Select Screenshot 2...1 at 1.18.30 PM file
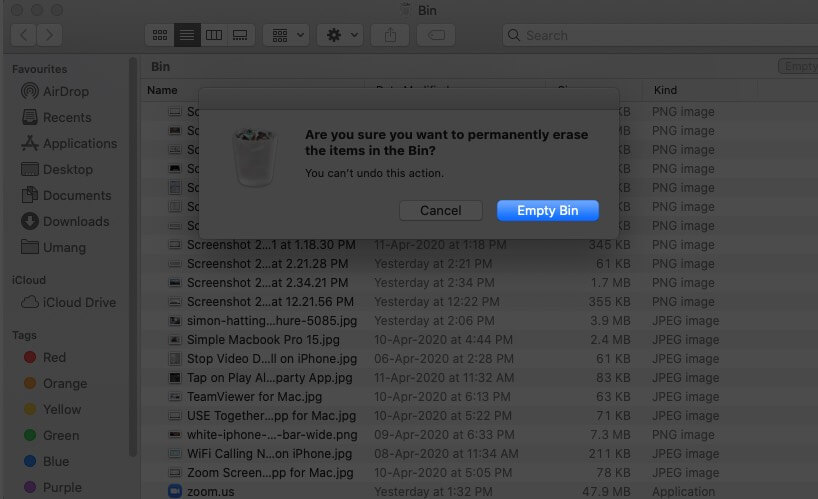The image size is (818, 499). pos(271,245)
